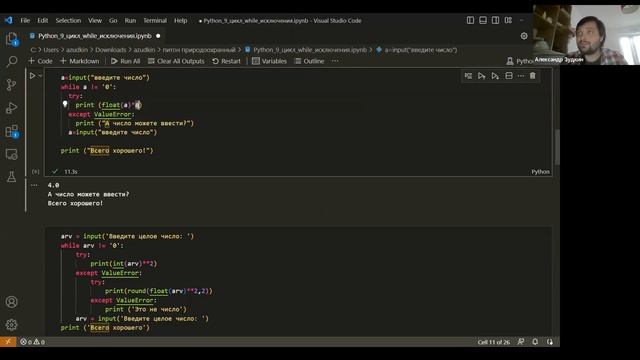Open output options ellipsis beside cell output

34,185
